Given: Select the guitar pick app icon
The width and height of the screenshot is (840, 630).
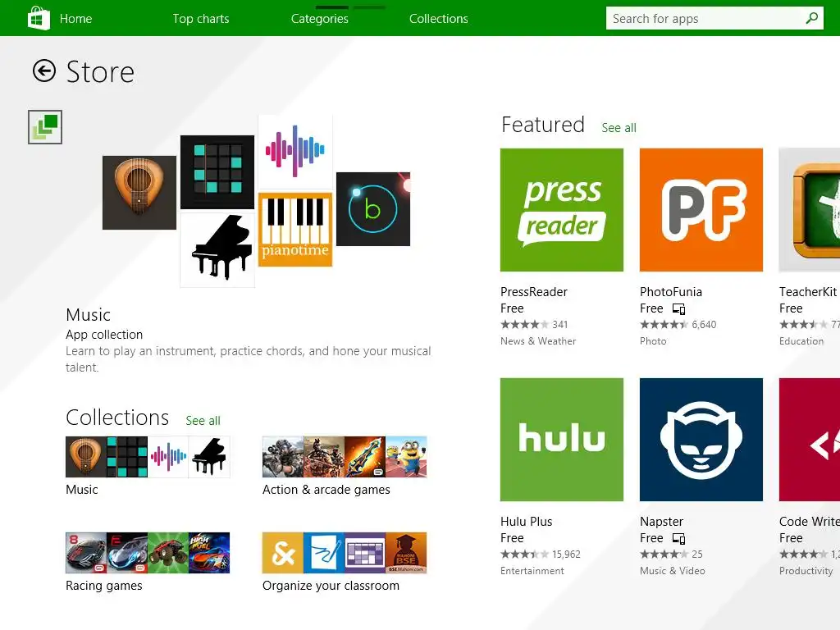Looking at the screenshot, I should pos(139,193).
